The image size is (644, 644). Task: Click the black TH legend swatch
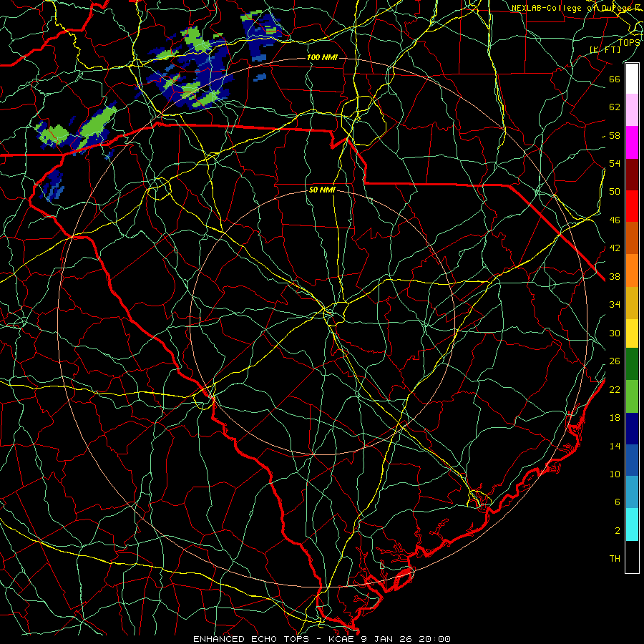[x=632, y=557]
